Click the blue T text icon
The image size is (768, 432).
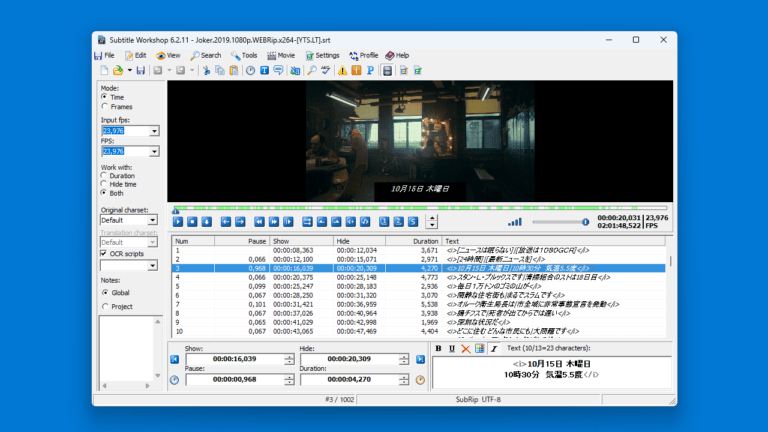point(264,71)
